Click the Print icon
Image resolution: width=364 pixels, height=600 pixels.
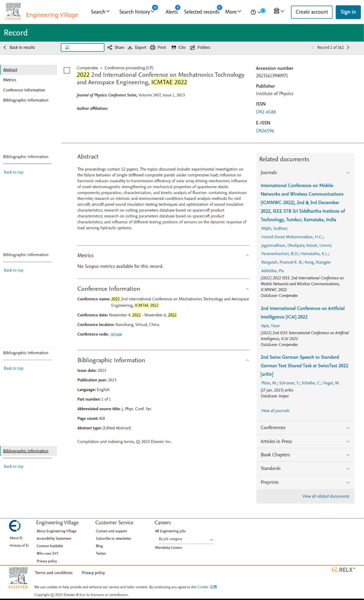coord(153,48)
